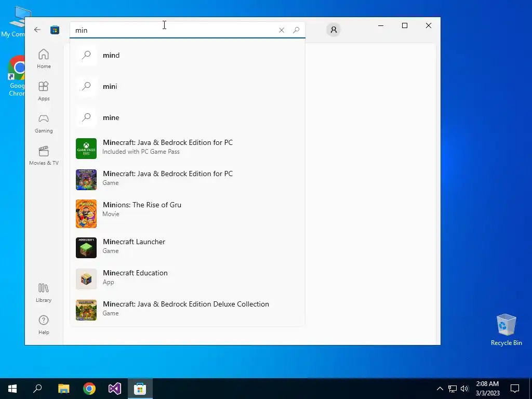Image resolution: width=532 pixels, height=399 pixels.
Task: Open the Home section in sidebar
Action: pos(44,59)
